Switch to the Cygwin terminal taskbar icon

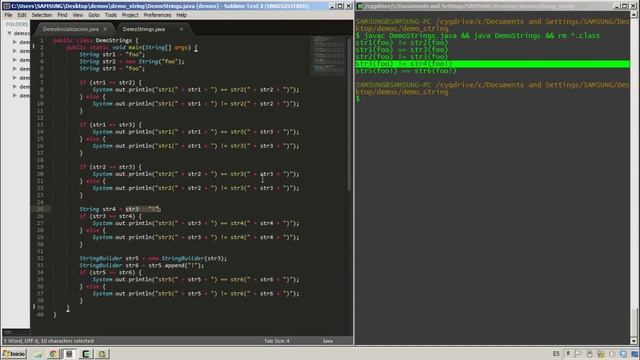coord(86,354)
